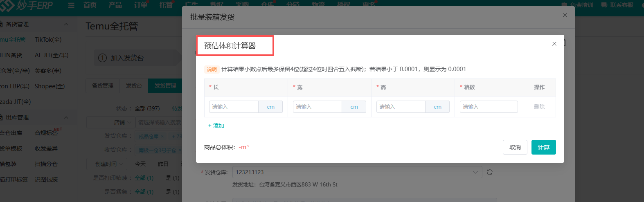This screenshot has width=644, height=202.
Task: Collapse the 备货管理 sidebar section
Action: (x=66, y=24)
